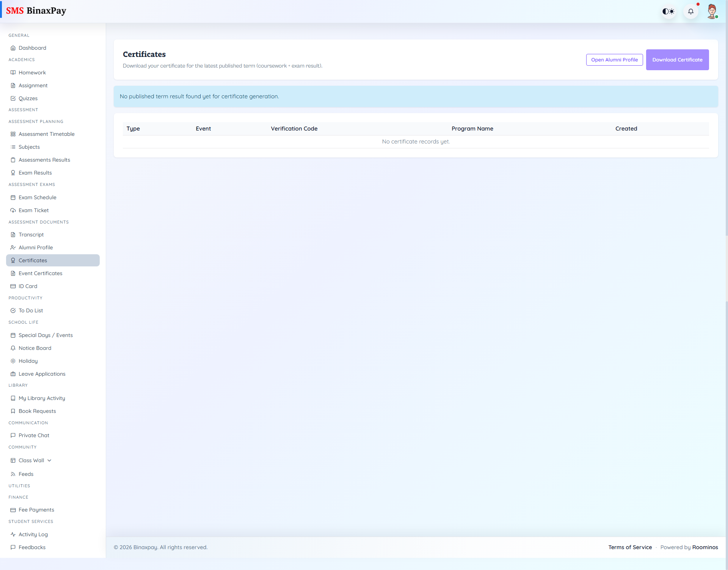Open the Feeds RSS item
Screen dimensions: 728x570
point(26,474)
